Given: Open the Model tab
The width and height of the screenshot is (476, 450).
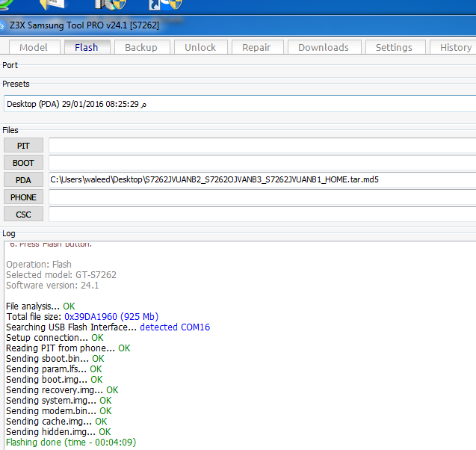Looking at the screenshot, I should (x=34, y=47).
